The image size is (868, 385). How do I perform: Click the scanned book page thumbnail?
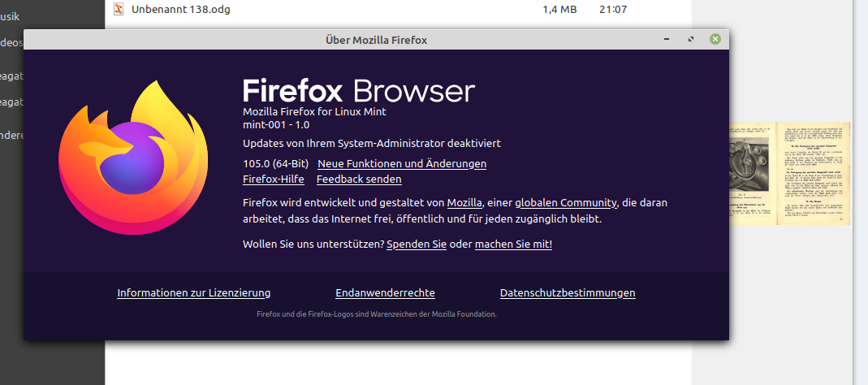click(x=789, y=173)
